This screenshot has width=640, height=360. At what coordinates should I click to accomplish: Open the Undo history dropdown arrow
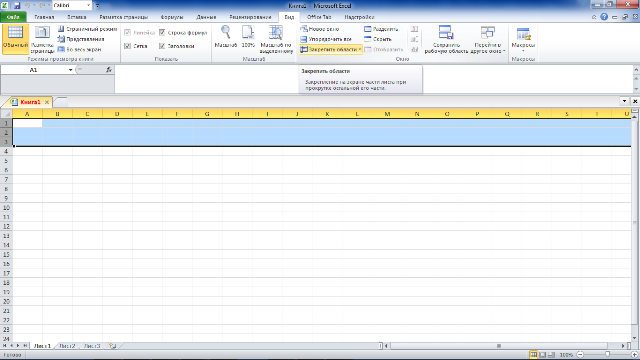(34, 6)
